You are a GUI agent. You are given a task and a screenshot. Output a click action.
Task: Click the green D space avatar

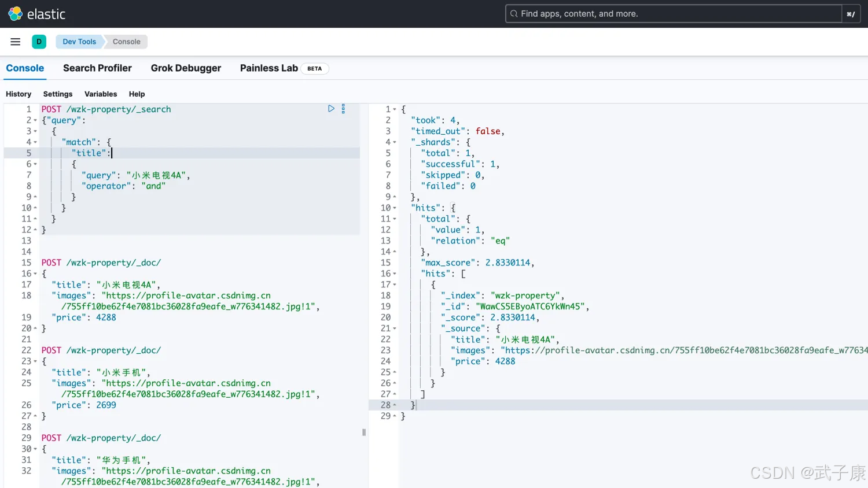(39, 42)
